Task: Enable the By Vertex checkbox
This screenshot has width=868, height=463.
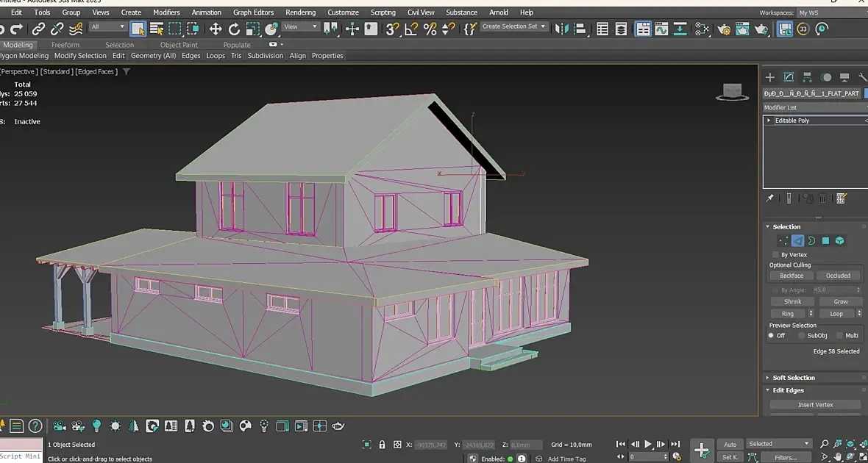Action: point(775,254)
